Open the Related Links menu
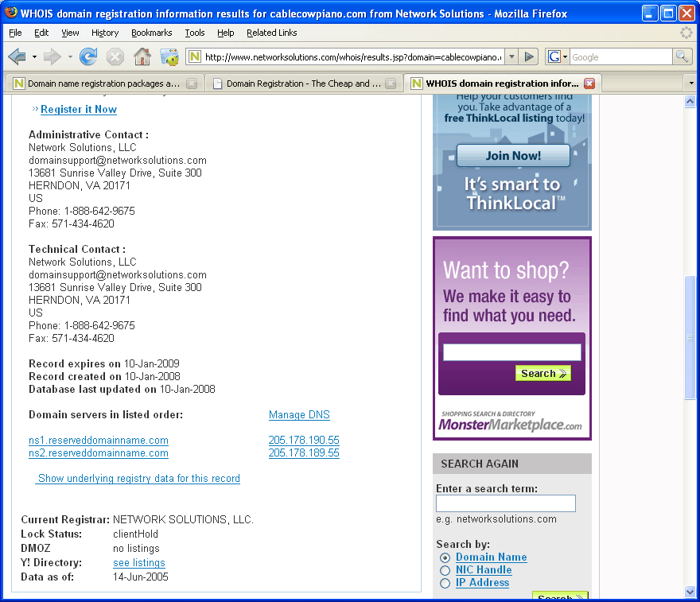This screenshot has width=700, height=602. coord(271,33)
